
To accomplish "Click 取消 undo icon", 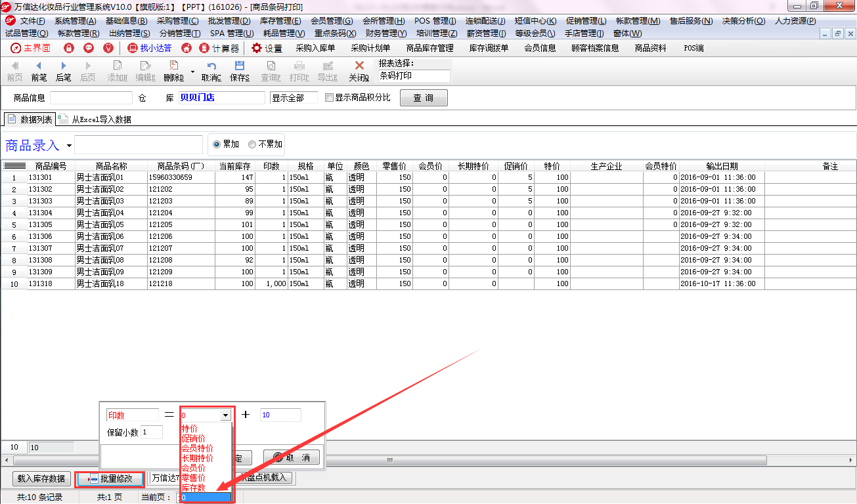I will coord(211,72).
